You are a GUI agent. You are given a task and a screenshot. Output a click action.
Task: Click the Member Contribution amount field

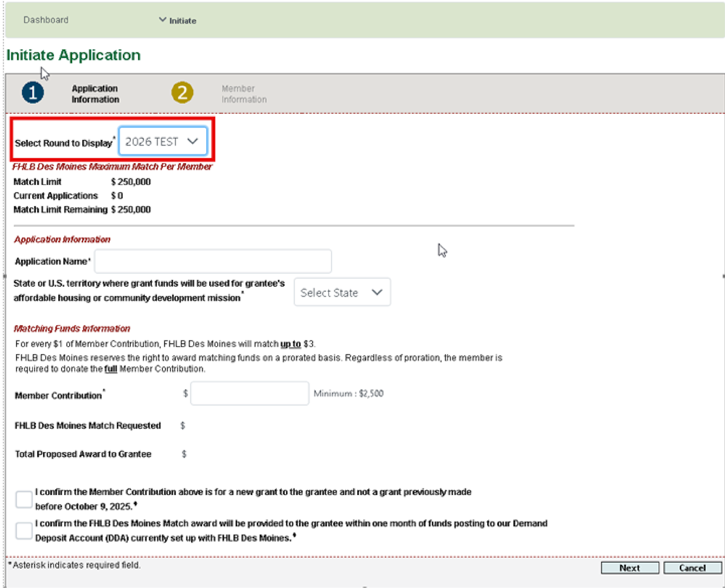(x=250, y=393)
